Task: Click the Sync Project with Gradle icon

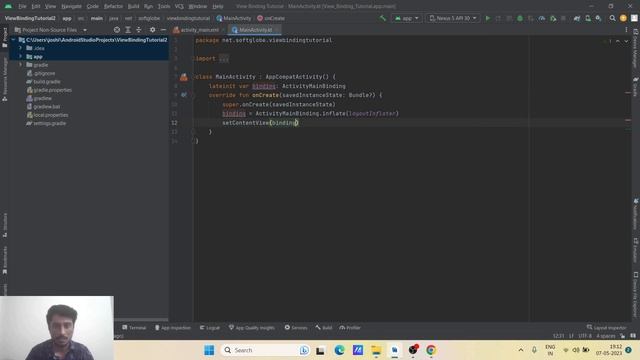Action: [577, 18]
